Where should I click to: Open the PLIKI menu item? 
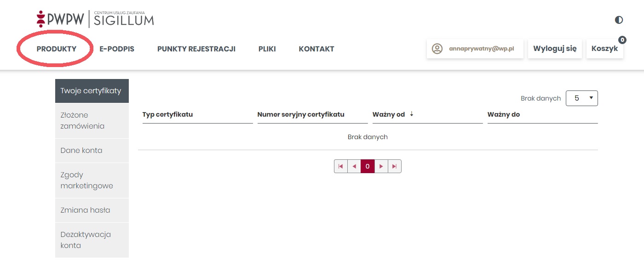click(x=267, y=49)
